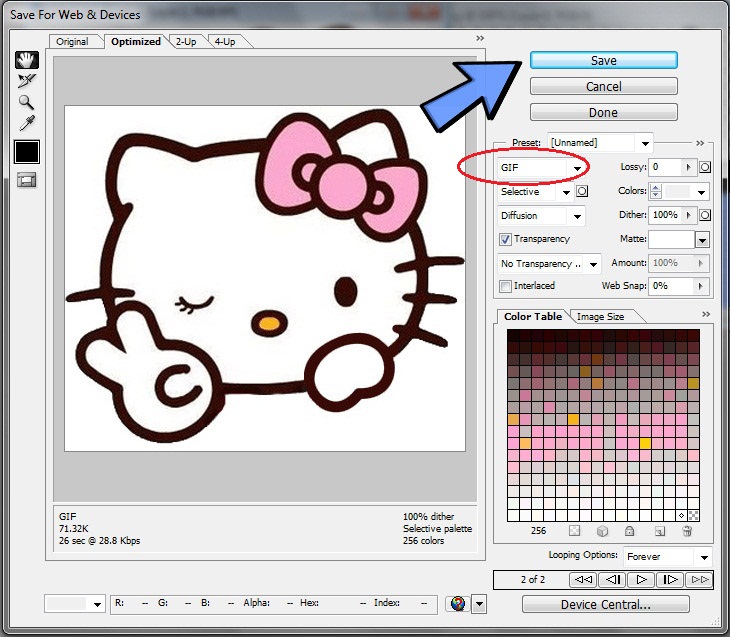The image size is (730, 637).
Task: Select the Zoom magnifier tool
Action: tap(26, 102)
